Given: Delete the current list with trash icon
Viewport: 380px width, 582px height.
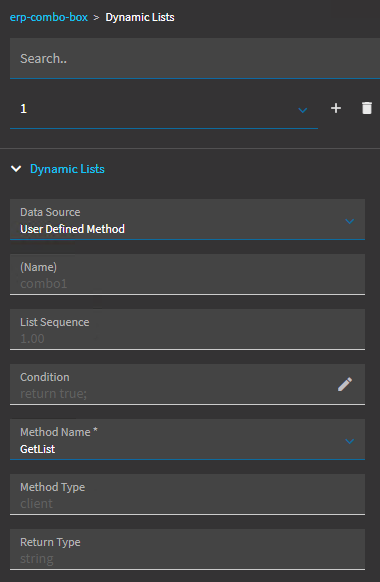Looking at the screenshot, I should pyautogui.click(x=367, y=108).
